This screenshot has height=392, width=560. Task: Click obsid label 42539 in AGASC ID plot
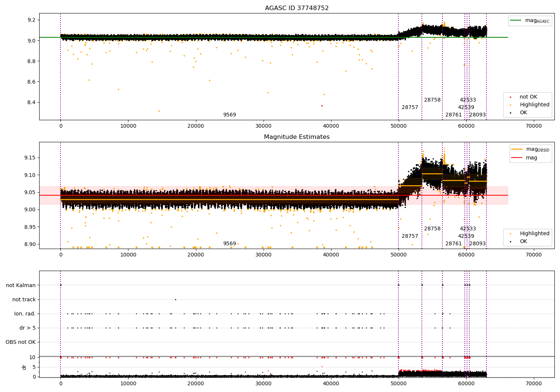pos(466,108)
